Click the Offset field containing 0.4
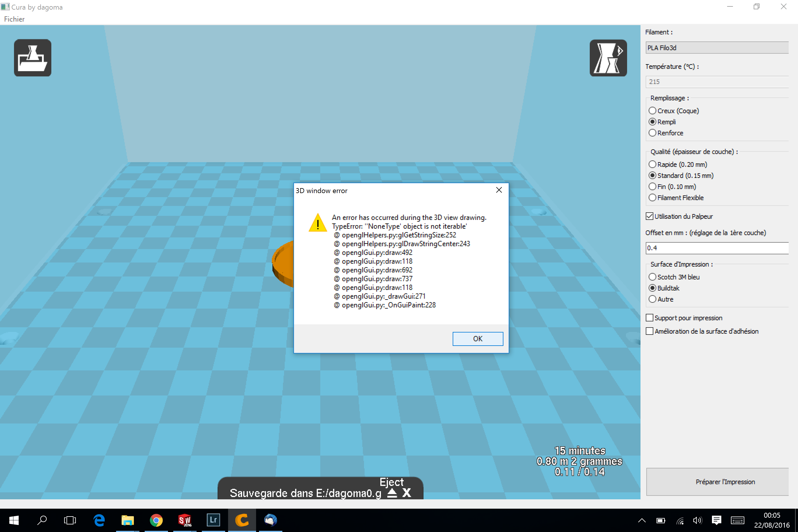 [717, 248]
